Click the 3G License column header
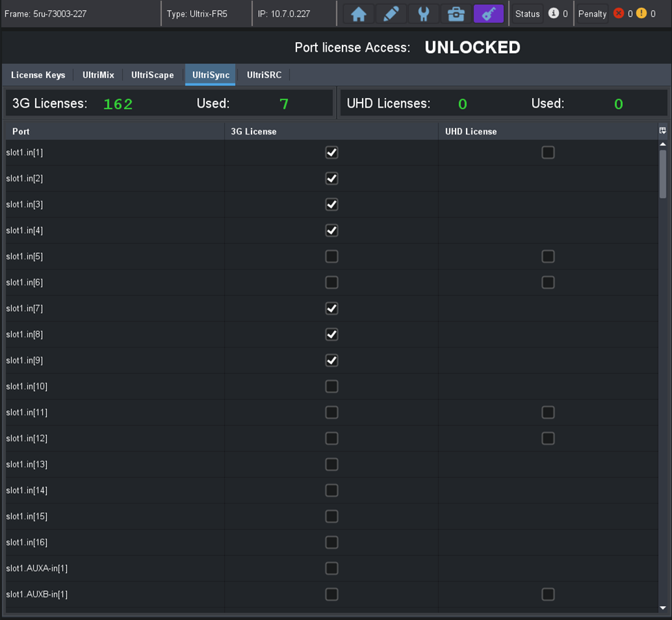 [332, 131]
